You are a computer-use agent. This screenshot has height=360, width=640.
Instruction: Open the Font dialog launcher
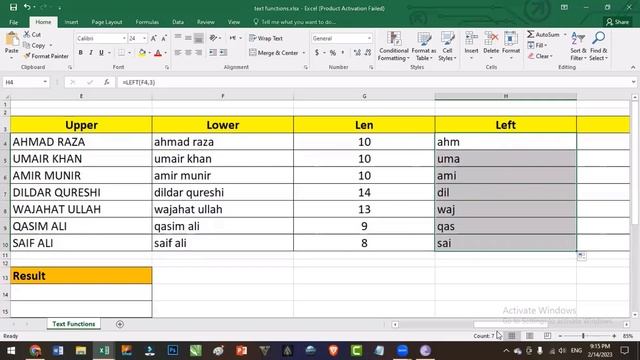[167, 67]
